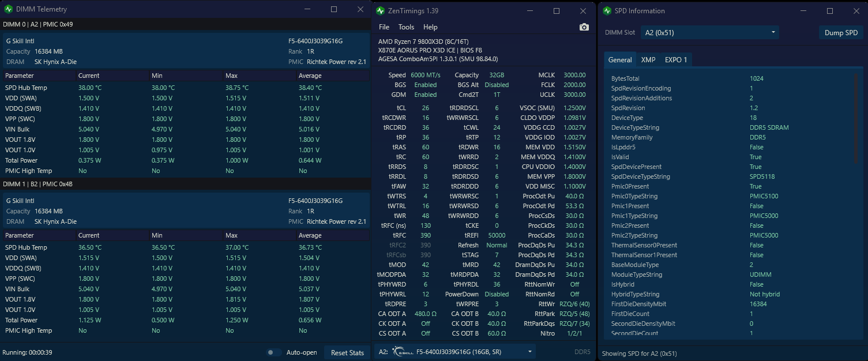Minimize the SPD Information window
The width and height of the screenshot is (868, 361).
pos(803,11)
